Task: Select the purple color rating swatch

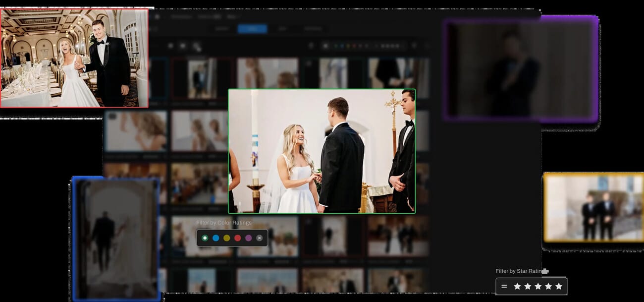Action: tap(248, 238)
